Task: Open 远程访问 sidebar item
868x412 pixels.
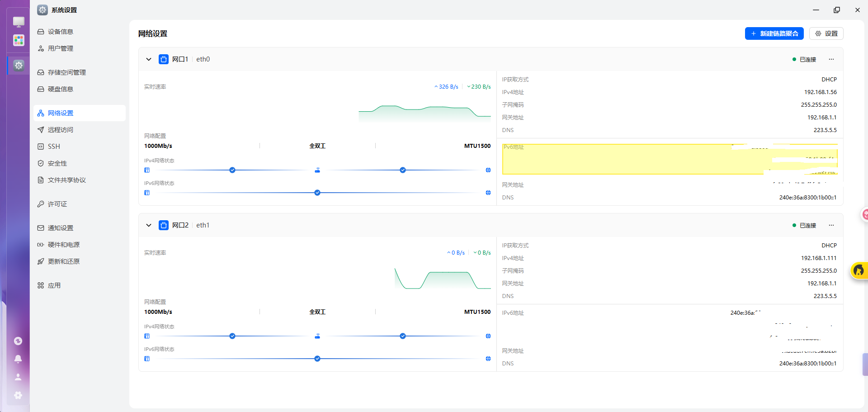Action: coord(61,130)
